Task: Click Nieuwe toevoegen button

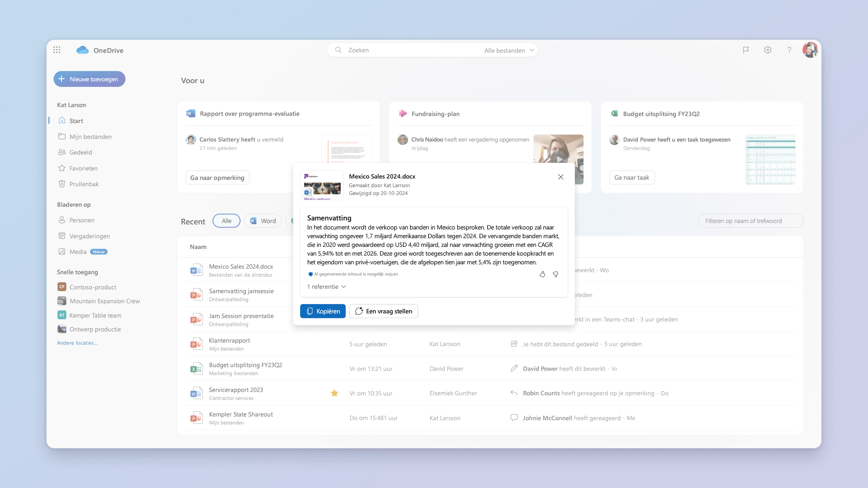Action: [88, 79]
